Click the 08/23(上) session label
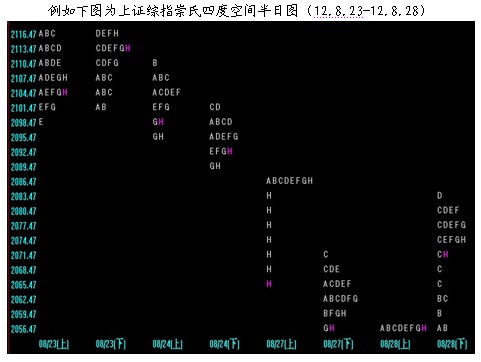 click(x=54, y=344)
